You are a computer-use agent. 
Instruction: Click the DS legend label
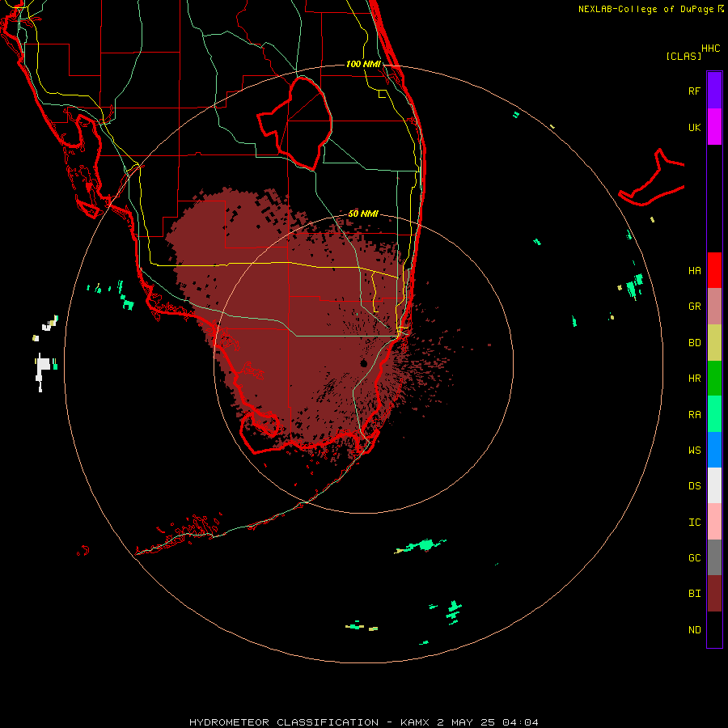(x=694, y=486)
